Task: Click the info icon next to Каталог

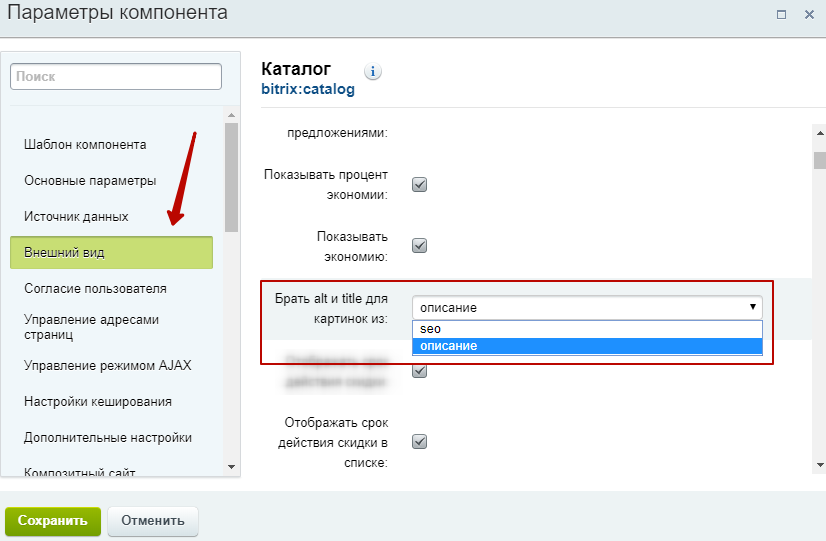Action: 374,72
